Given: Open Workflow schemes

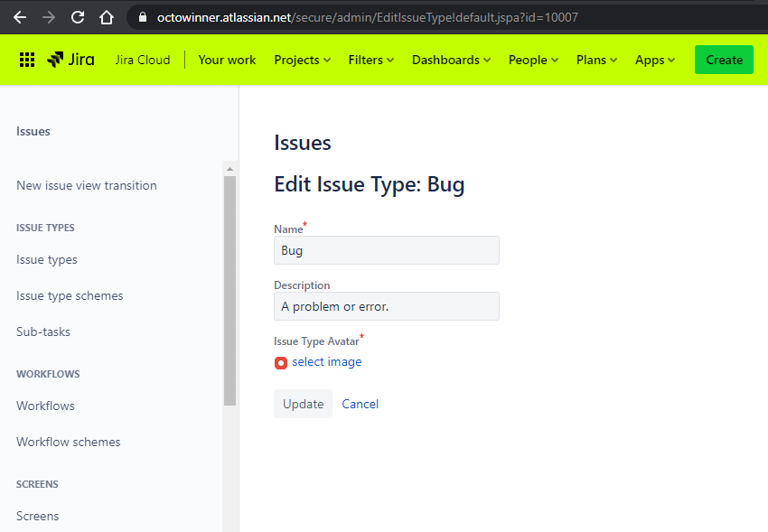Looking at the screenshot, I should pos(68,442).
